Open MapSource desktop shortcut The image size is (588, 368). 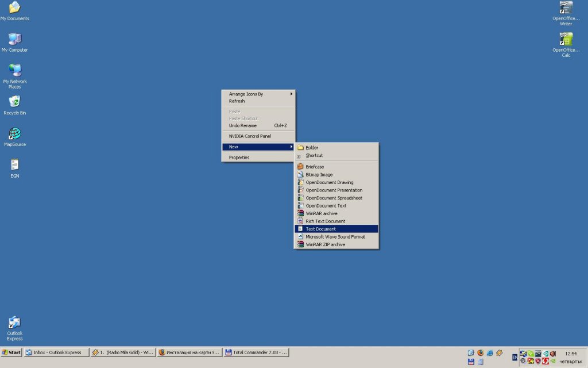click(14, 134)
